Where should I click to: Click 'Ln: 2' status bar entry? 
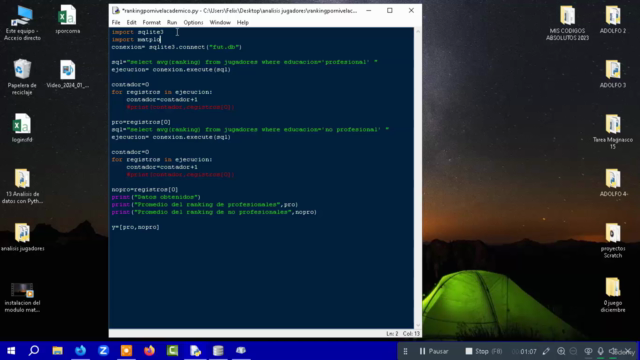click(392, 333)
